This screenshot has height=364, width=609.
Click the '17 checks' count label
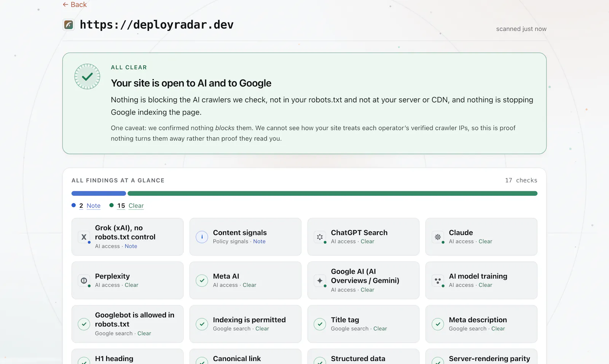(521, 180)
